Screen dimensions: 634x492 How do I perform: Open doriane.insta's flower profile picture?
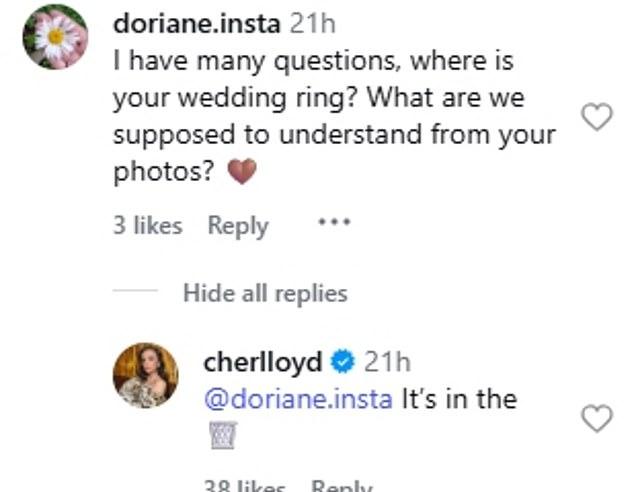pos(55,37)
